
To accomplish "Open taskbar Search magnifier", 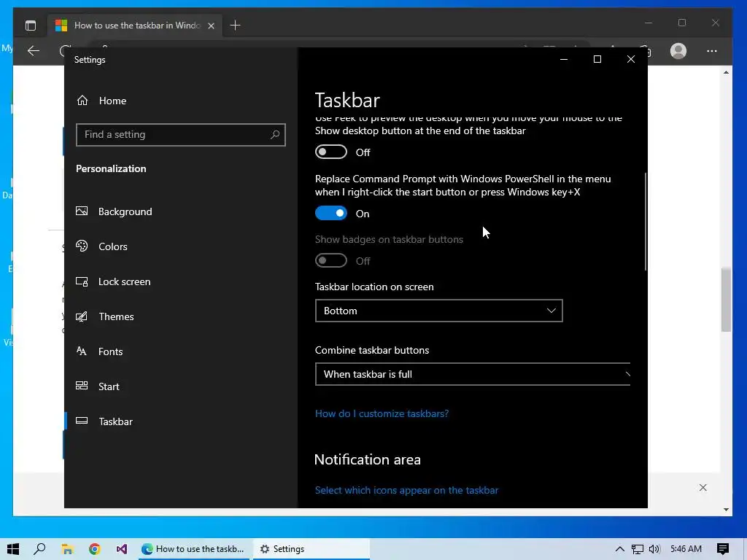I will pos(40,549).
